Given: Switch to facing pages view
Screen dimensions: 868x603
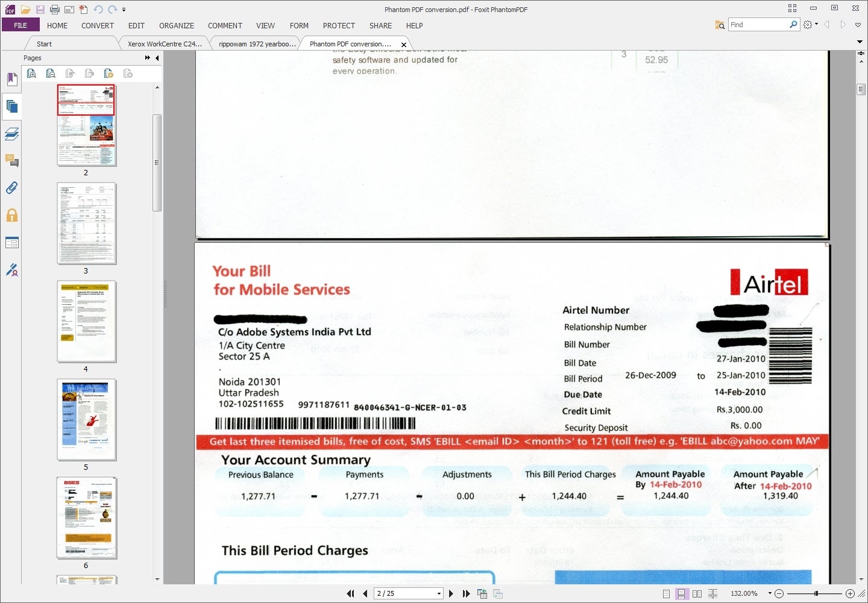Looking at the screenshot, I should pos(697,594).
